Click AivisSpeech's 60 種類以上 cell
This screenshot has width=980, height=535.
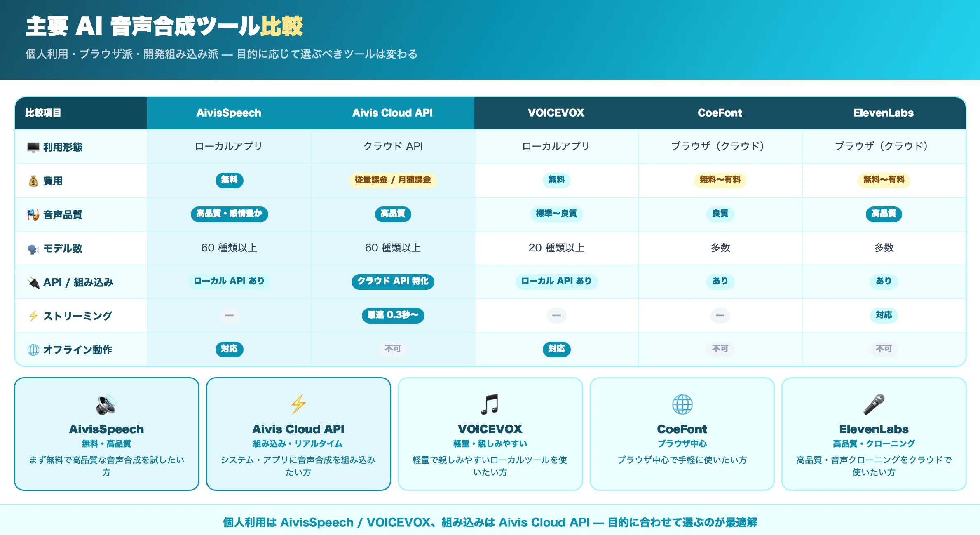point(229,248)
